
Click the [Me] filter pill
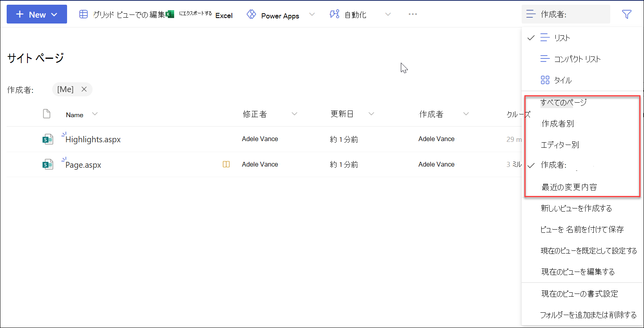(73, 89)
